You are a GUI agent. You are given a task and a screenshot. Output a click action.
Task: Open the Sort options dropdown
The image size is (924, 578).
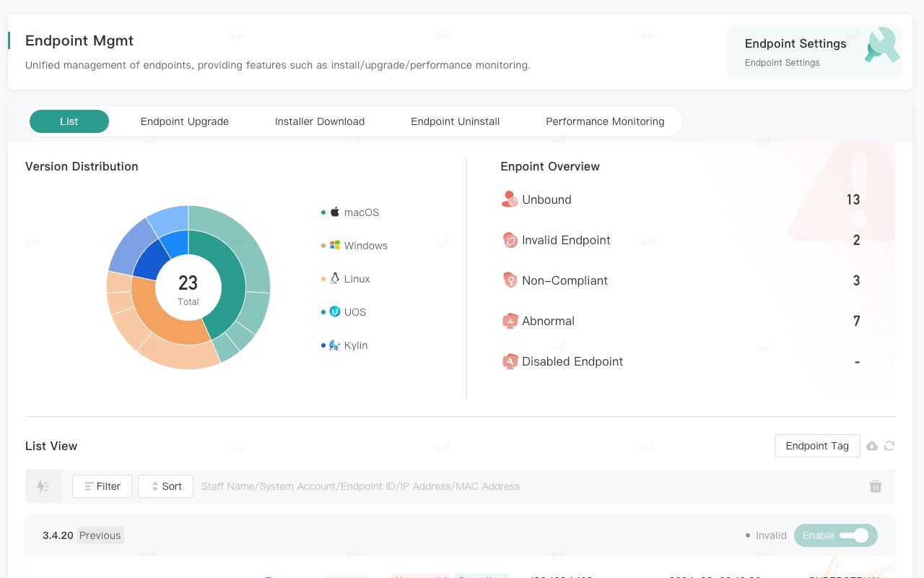coord(165,486)
